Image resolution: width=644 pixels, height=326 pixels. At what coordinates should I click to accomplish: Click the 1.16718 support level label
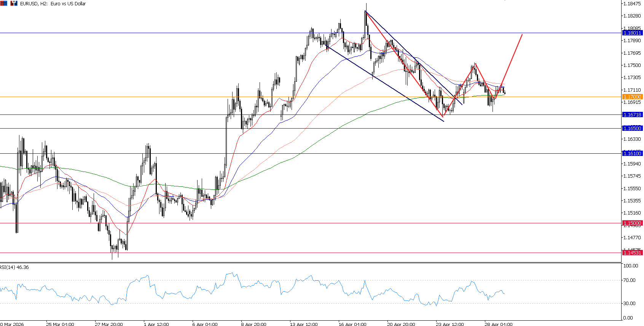coord(632,114)
